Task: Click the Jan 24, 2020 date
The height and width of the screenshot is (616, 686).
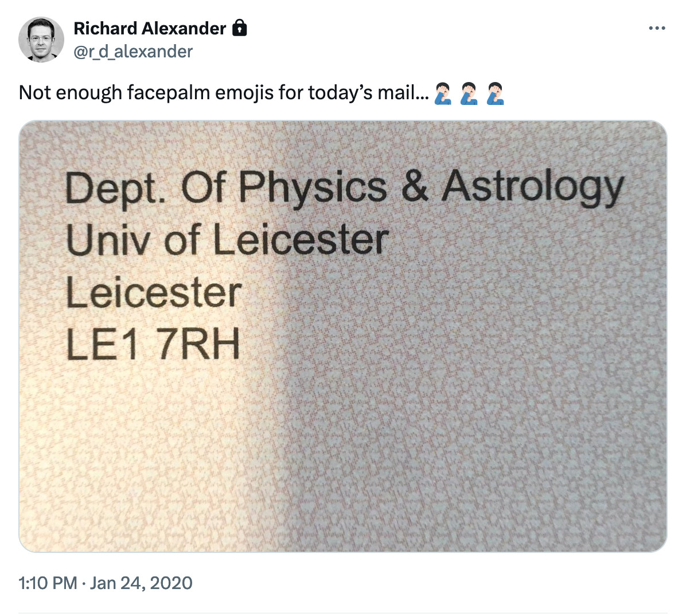Action: point(141,583)
